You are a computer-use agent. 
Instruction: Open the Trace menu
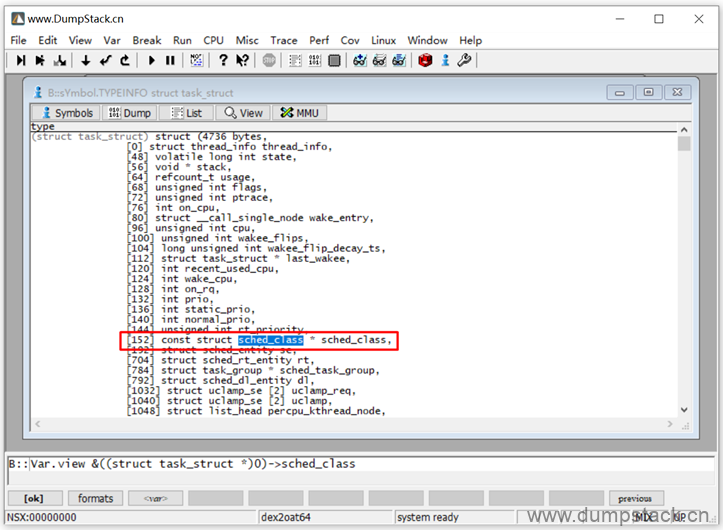point(284,40)
